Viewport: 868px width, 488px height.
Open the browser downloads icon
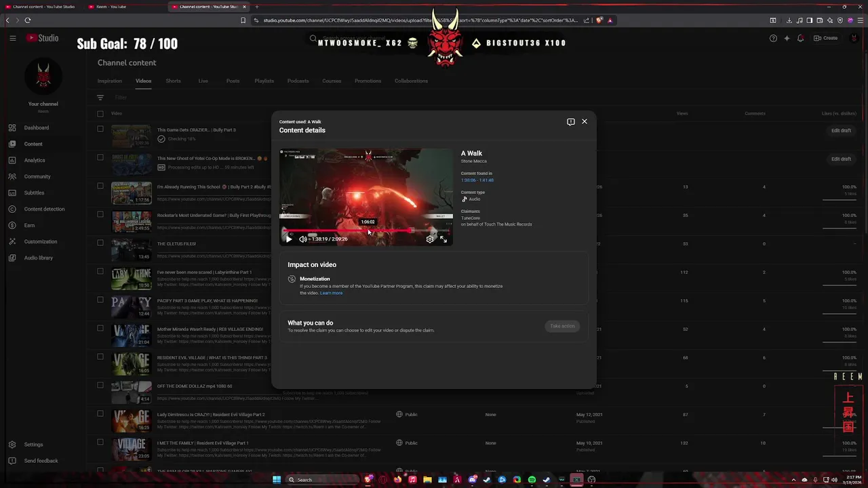click(x=789, y=20)
